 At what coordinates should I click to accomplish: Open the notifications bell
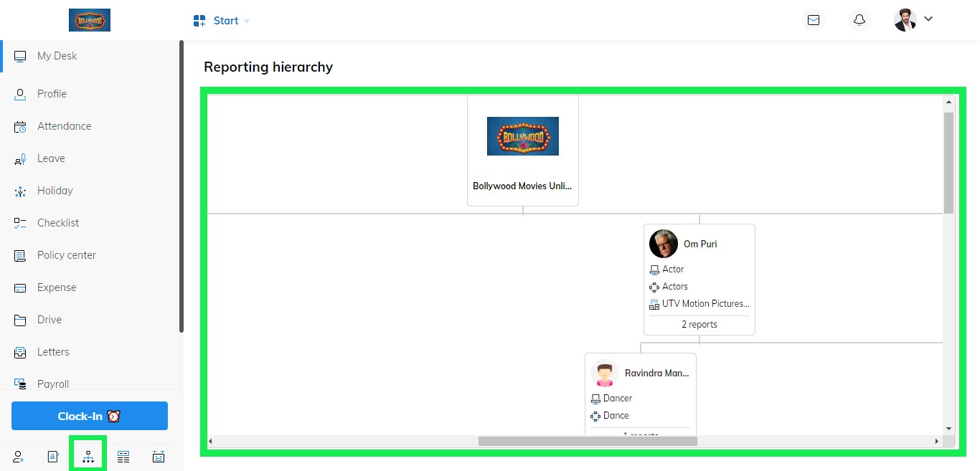click(859, 20)
